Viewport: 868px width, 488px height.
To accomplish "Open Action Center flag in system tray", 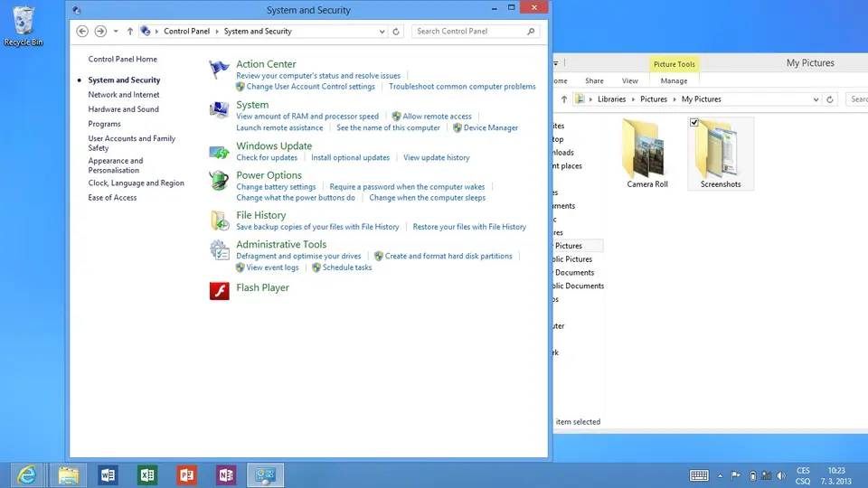I will pos(736,475).
